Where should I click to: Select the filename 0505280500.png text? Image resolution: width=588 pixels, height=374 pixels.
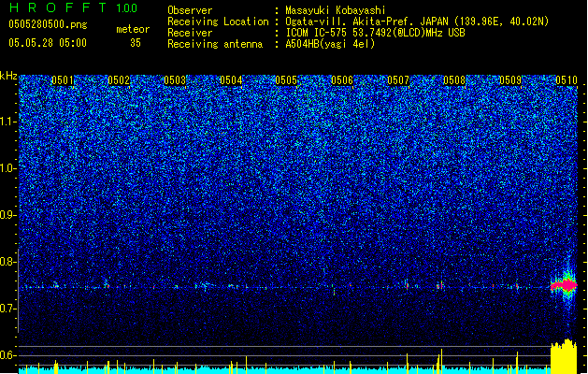click(48, 24)
